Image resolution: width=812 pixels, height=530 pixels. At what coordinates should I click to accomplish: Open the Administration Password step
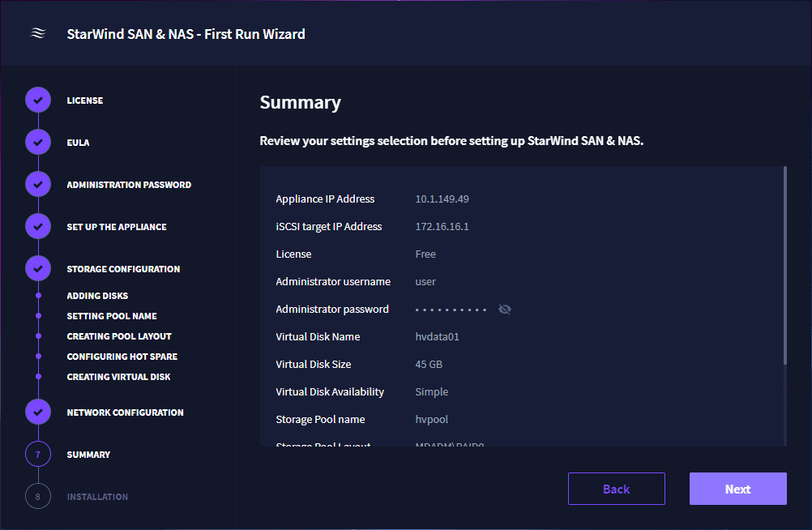129,185
